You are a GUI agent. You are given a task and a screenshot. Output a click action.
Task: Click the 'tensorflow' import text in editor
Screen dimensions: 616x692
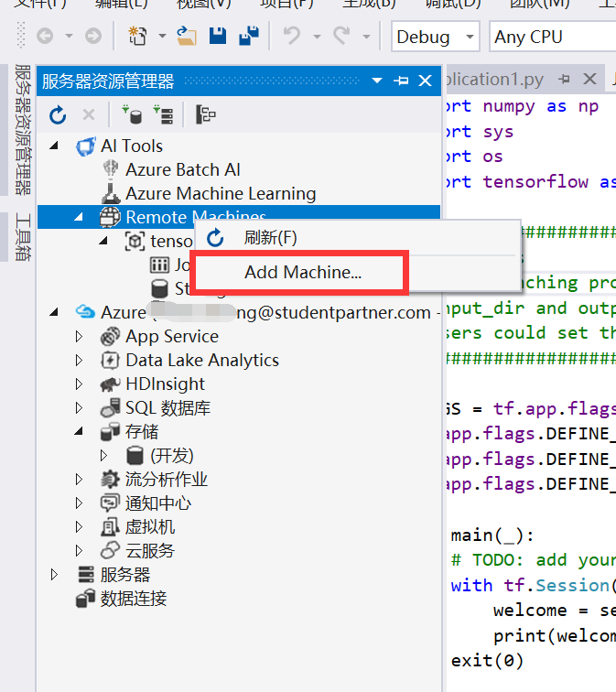(x=535, y=181)
